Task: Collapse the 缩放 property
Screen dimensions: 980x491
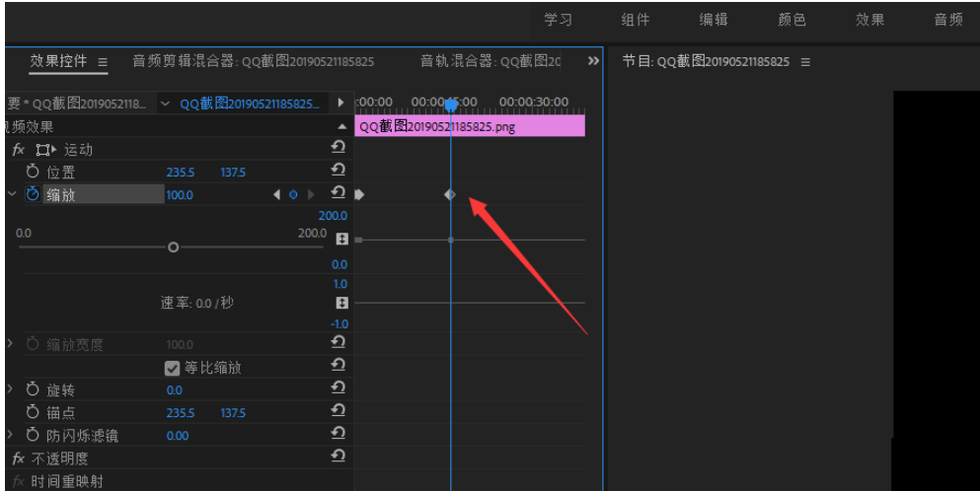Action: pyautogui.click(x=12, y=194)
